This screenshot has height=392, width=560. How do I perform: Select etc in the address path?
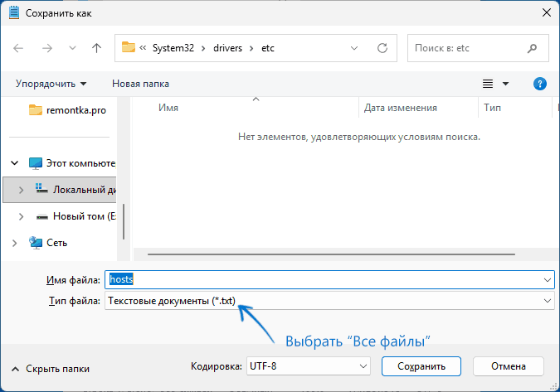[x=268, y=48]
